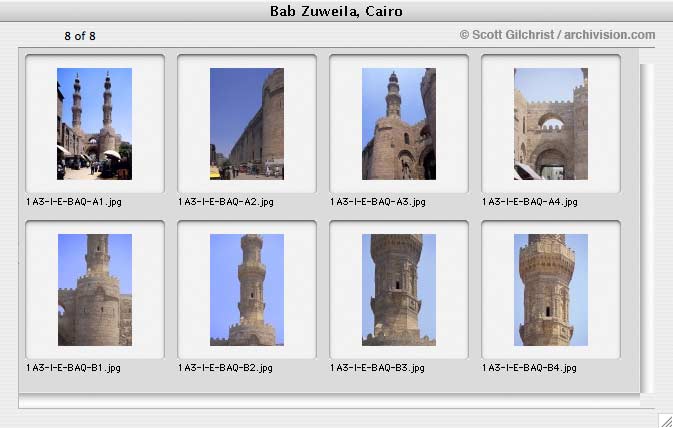Screen dimensions: 673x428
Task: Select the 1A3-I-E-BAQ-A4 gate thumbnail
Action: pos(551,124)
